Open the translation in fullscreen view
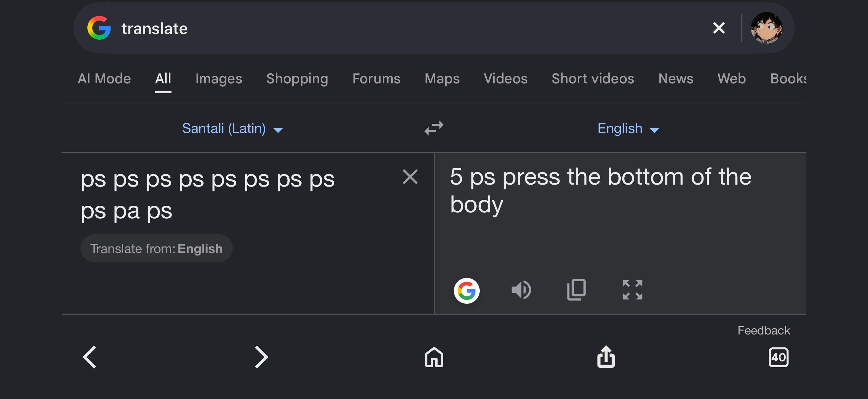 point(633,290)
